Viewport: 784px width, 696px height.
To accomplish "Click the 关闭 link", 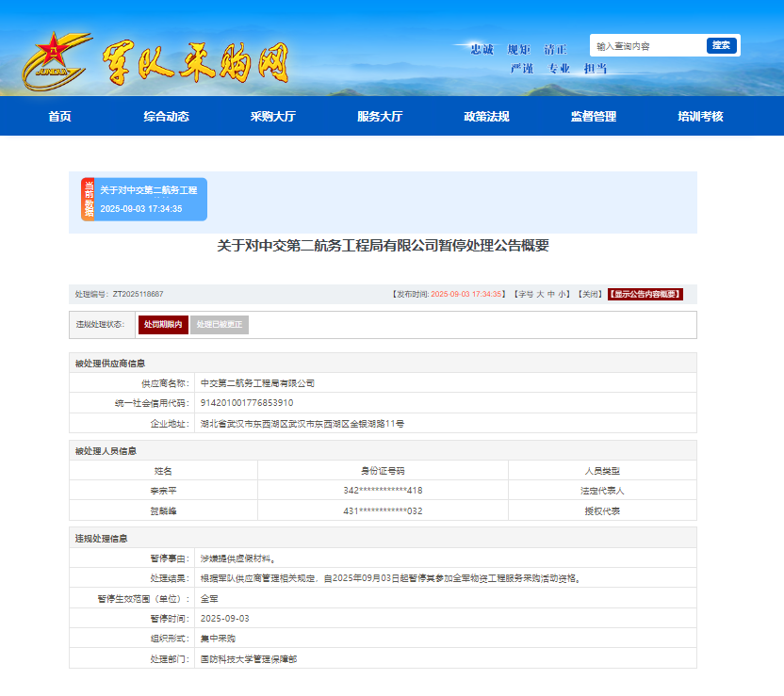I will 591,294.
